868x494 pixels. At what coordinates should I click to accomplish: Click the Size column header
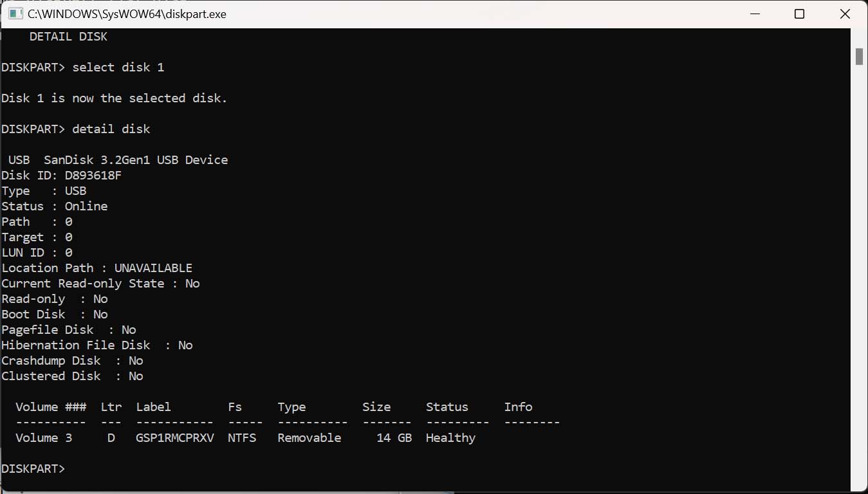376,407
